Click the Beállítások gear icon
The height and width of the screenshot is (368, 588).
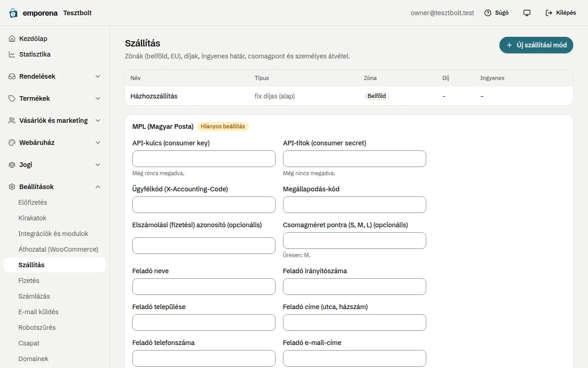pos(12,187)
